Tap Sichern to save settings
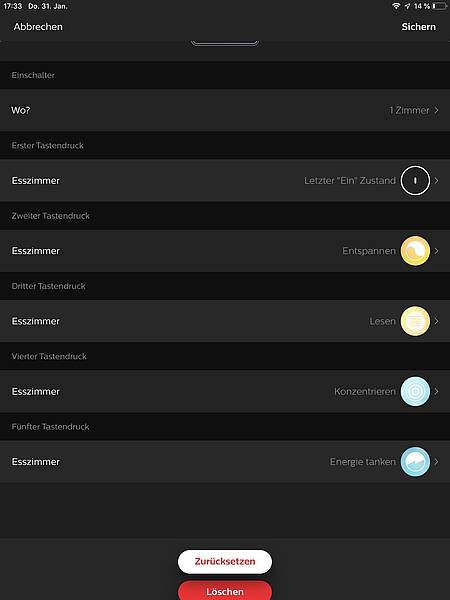The image size is (450, 600). click(x=419, y=27)
